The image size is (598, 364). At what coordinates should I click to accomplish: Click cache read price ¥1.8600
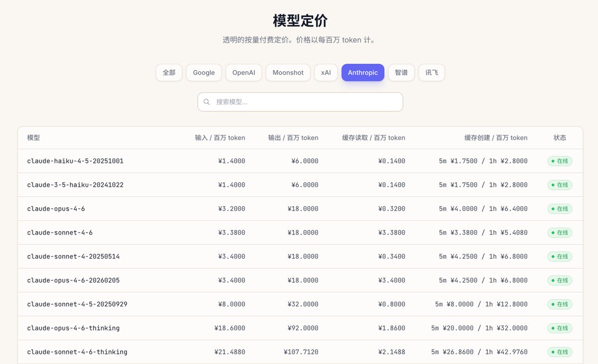(x=392, y=328)
